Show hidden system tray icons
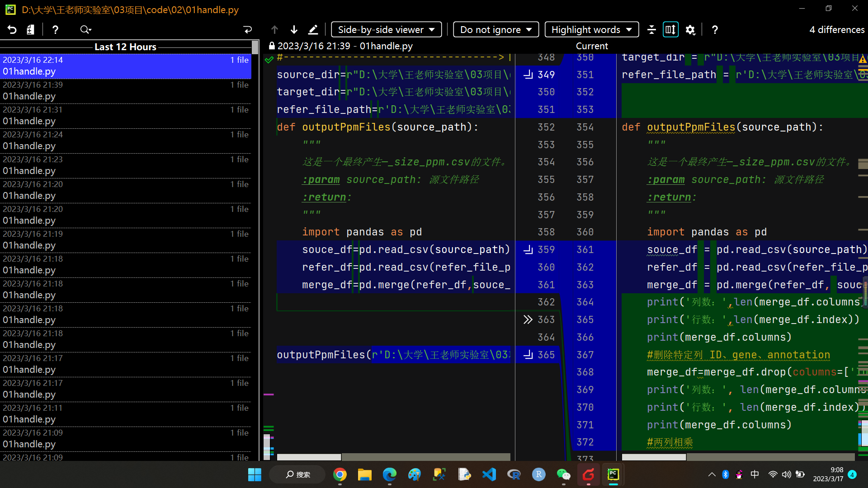 click(712, 474)
